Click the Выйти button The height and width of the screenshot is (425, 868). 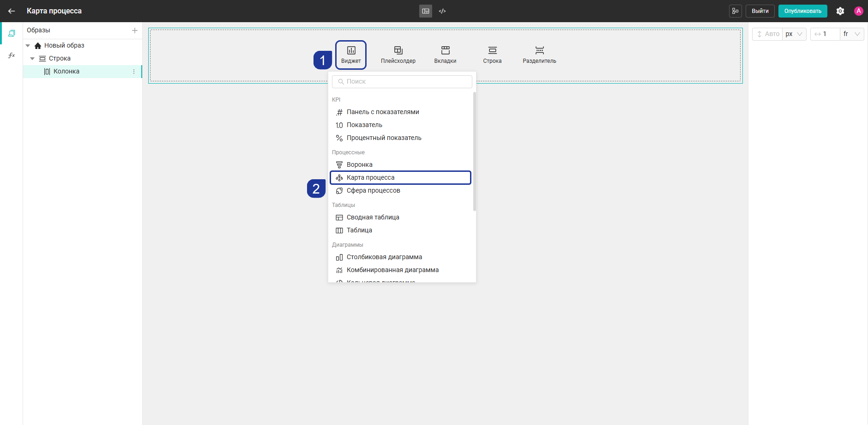(x=760, y=11)
